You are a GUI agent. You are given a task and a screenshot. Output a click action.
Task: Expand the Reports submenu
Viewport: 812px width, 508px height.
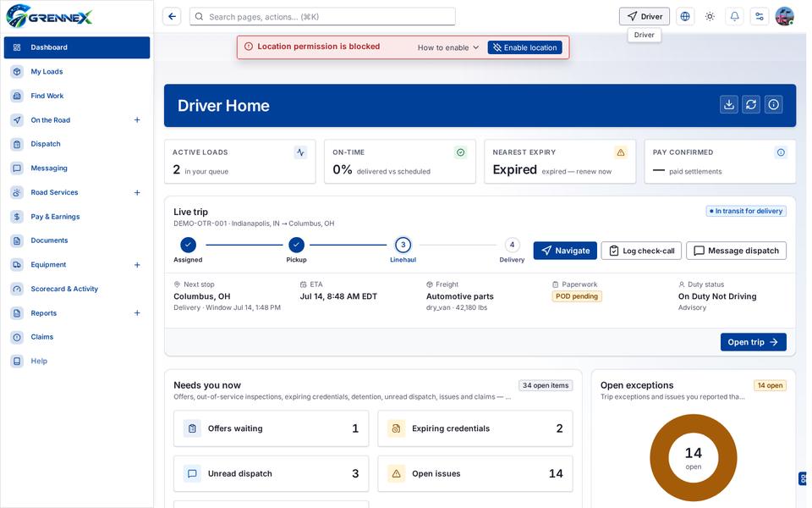point(137,313)
